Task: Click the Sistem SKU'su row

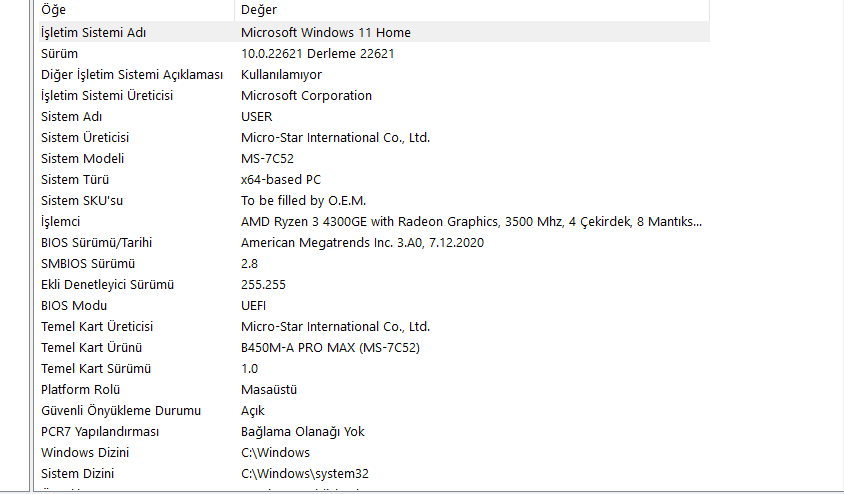Action: coord(82,200)
